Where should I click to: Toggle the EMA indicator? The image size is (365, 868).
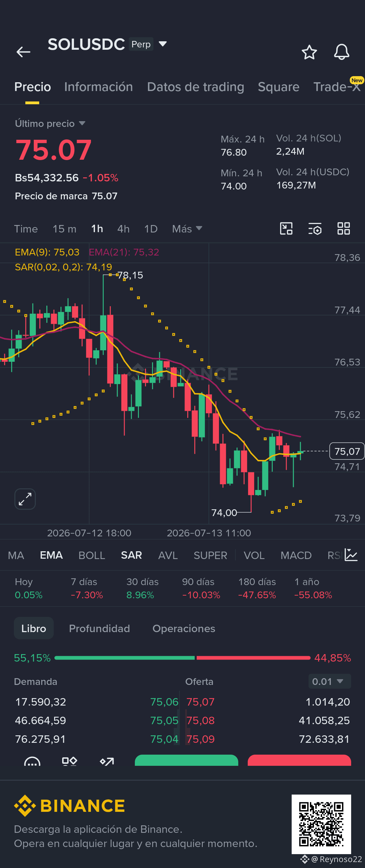pos(51,555)
